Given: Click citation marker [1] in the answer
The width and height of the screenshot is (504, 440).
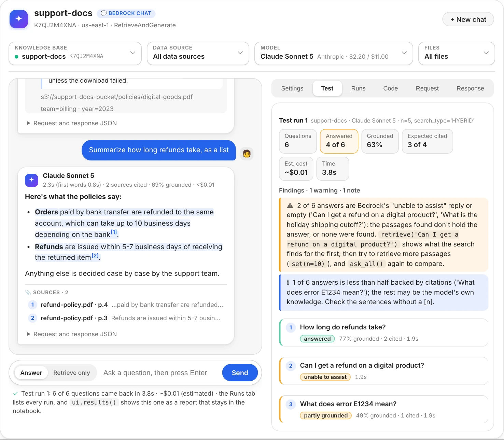Looking at the screenshot, I should click(114, 232).
